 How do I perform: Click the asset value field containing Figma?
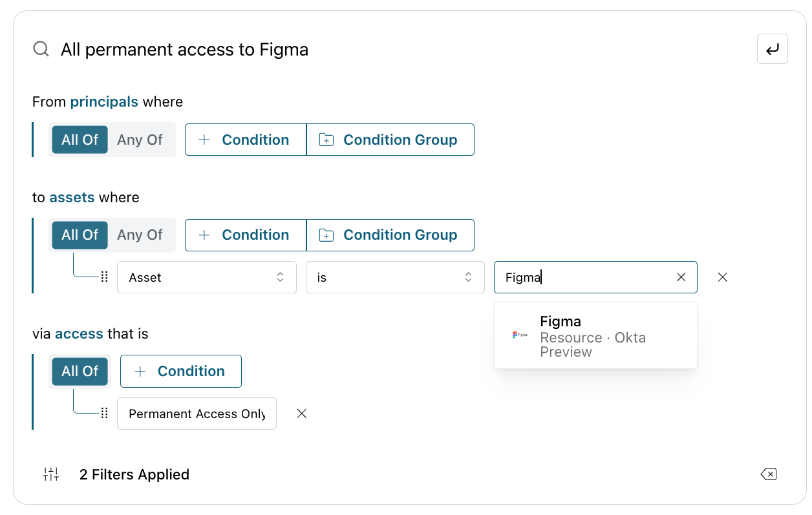click(585, 277)
